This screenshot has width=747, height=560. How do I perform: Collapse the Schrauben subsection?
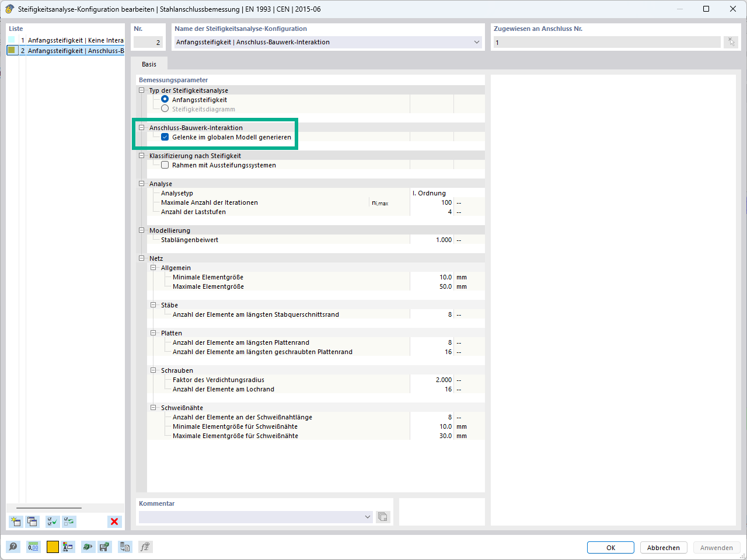coord(153,370)
